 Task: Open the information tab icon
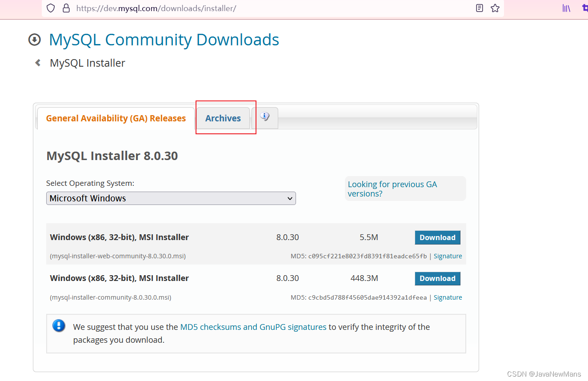pos(265,117)
